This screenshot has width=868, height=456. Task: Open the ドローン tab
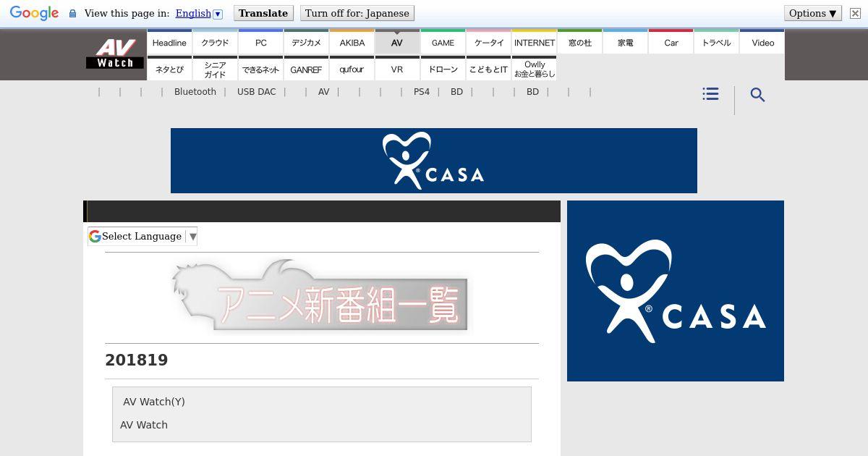[x=443, y=69]
